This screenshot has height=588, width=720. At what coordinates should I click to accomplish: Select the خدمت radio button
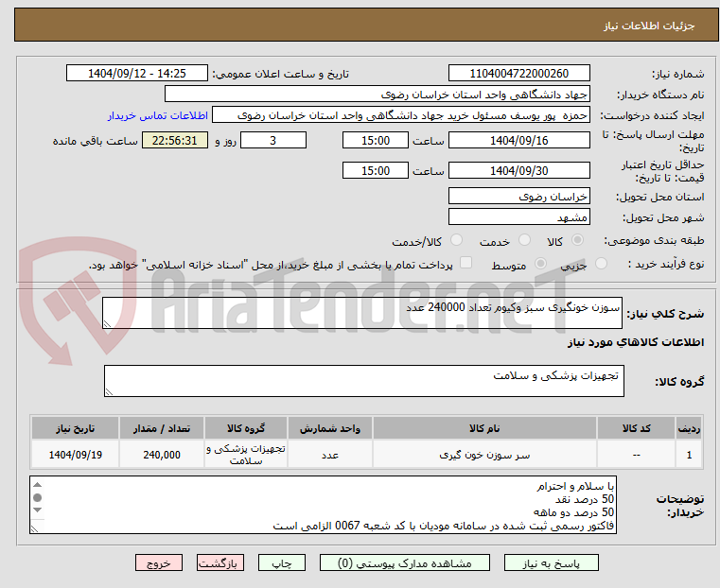(524, 240)
